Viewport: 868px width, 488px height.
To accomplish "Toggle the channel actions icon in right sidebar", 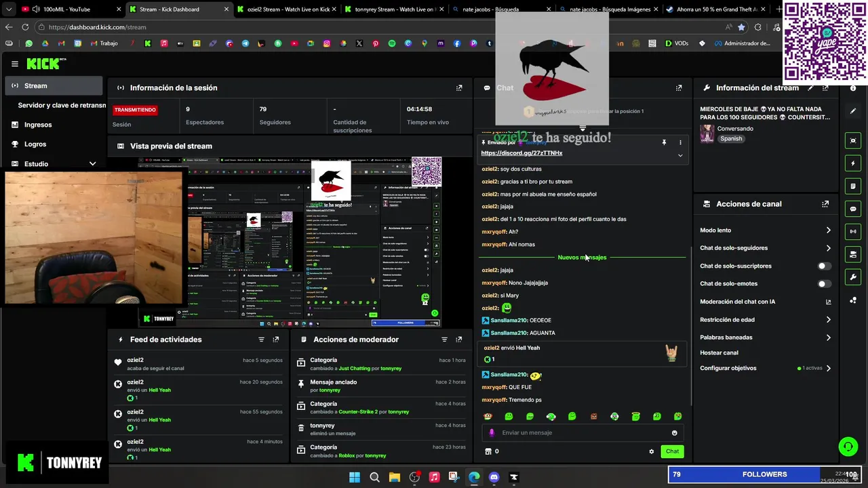I will (x=853, y=254).
